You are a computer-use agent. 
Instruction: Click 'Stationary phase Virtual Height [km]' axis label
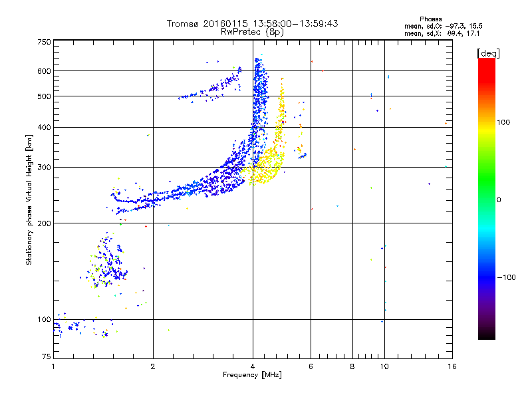tap(29, 200)
